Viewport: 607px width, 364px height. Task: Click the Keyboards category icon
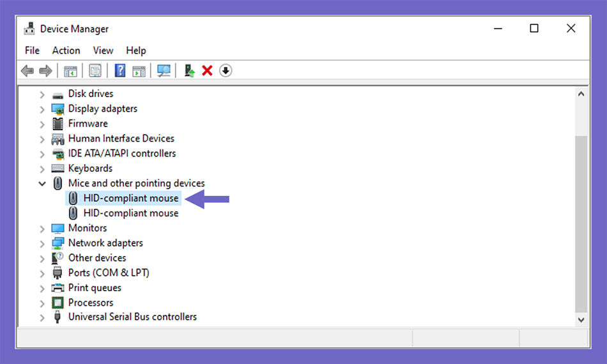click(x=58, y=168)
